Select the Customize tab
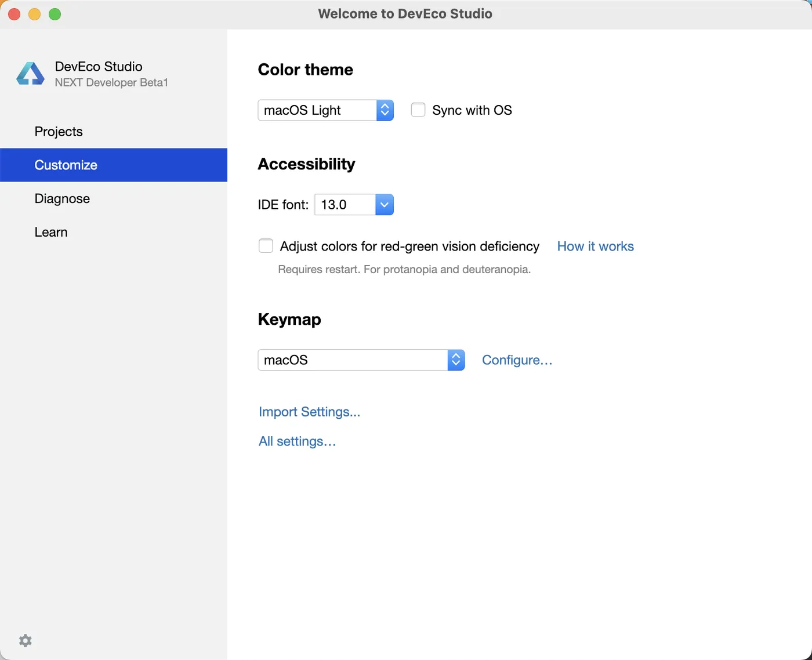 pos(114,165)
